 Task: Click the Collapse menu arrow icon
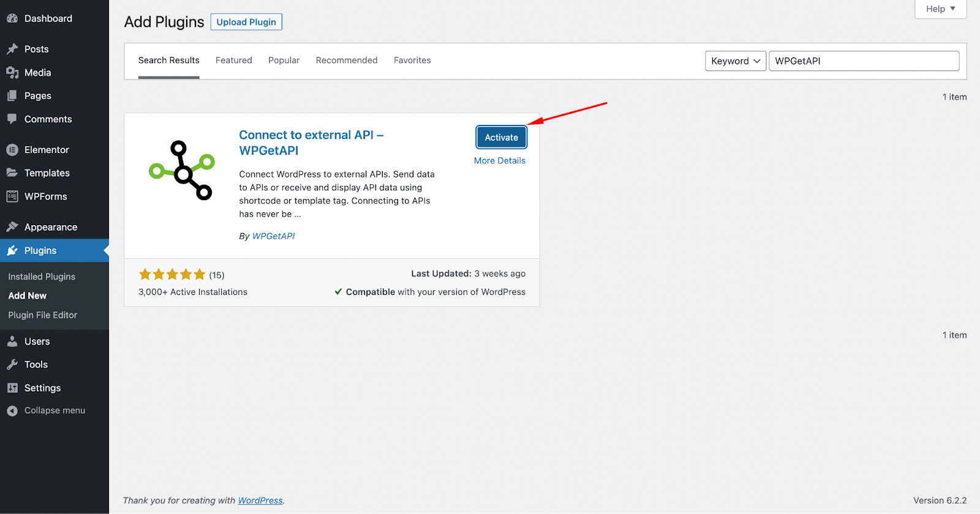[x=12, y=411]
